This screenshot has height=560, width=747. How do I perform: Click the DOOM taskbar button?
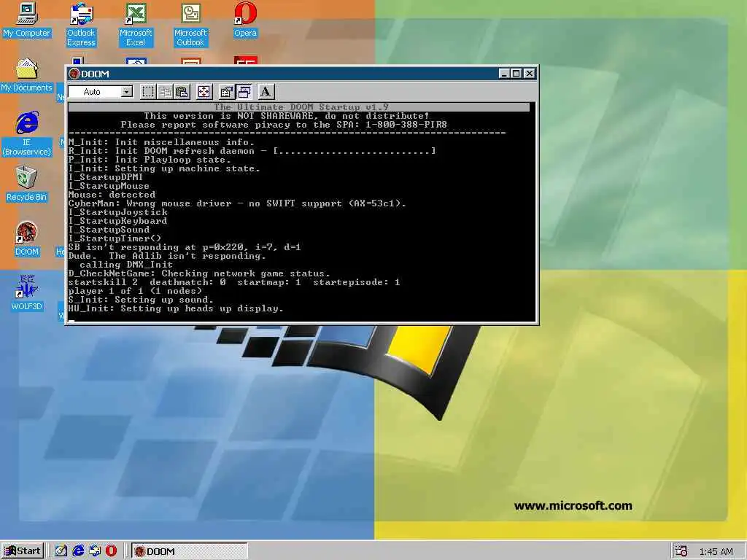pos(189,551)
